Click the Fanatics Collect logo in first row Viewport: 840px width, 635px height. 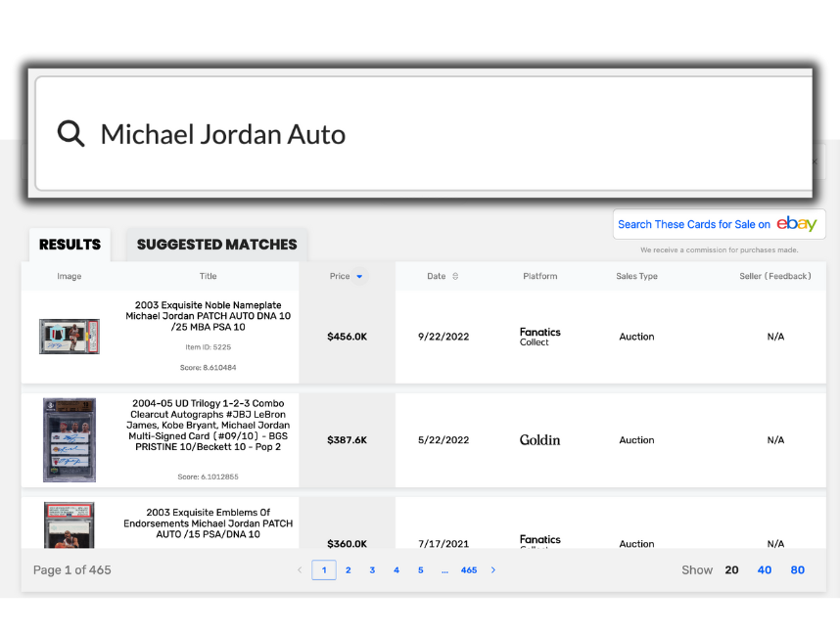(540, 337)
